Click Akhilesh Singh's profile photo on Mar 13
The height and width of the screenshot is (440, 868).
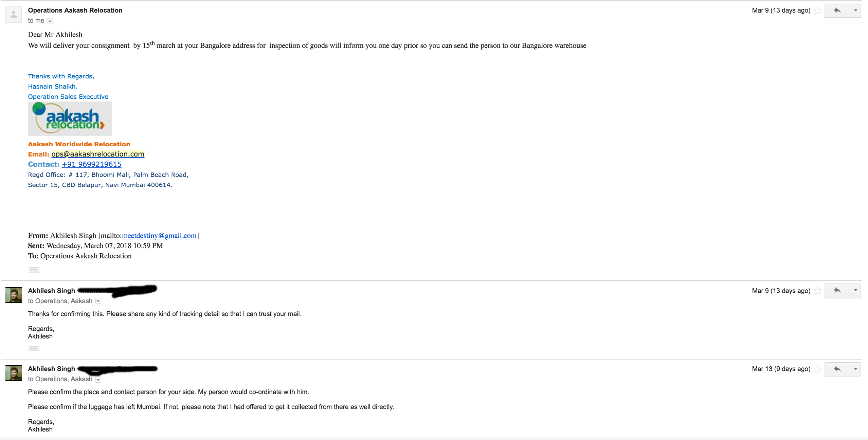tap(14, 373)
